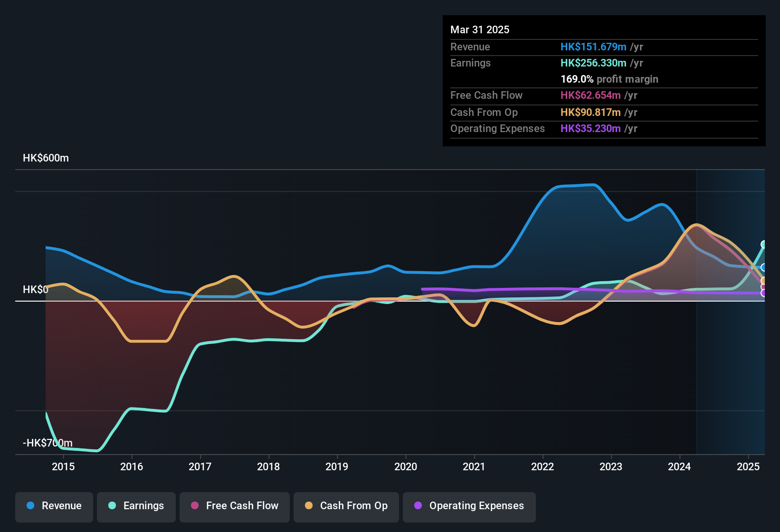Click the pink Free Cash Flow dot icon
This screenshot has height=532, width=780.
pyautogui.click(x=194, y=506)
